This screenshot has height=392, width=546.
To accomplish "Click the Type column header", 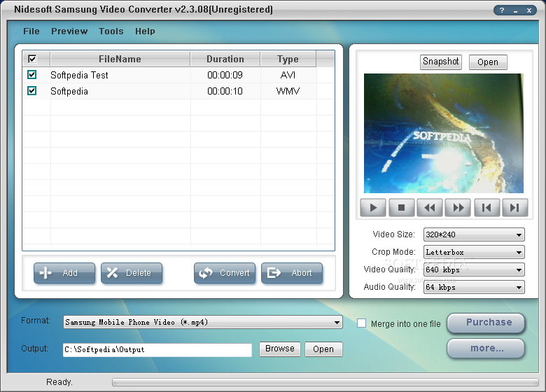I will pos(288,59).
